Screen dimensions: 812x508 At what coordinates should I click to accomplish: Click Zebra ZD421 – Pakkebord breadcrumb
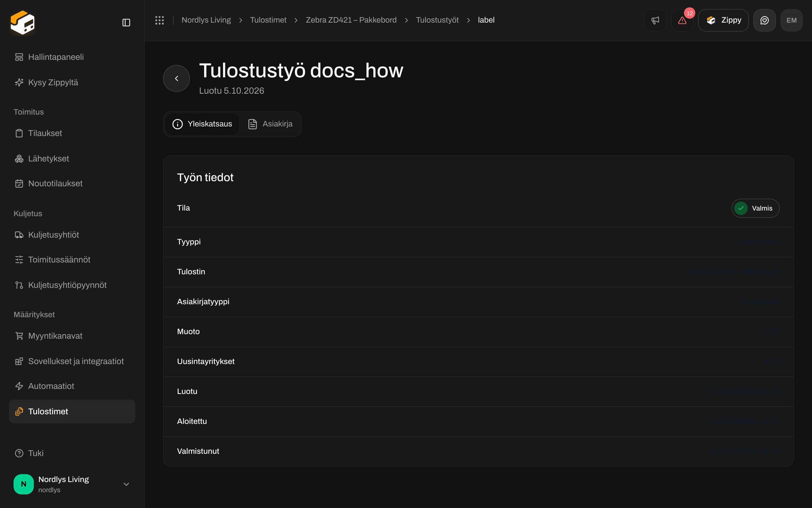coord(351,20)
